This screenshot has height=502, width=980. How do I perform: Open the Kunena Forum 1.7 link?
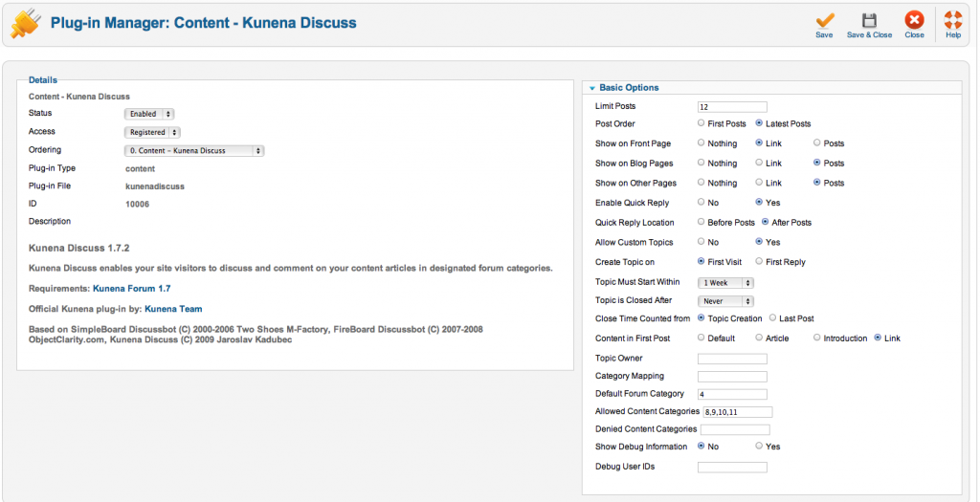coord(131,288)
